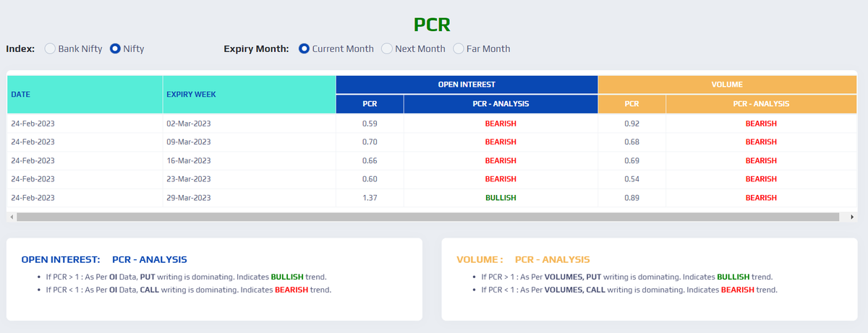Click open interest BEARISH cell in 16-Mar-2023 row
Viewport: 868px width, 333px height.
coord(501,160)
